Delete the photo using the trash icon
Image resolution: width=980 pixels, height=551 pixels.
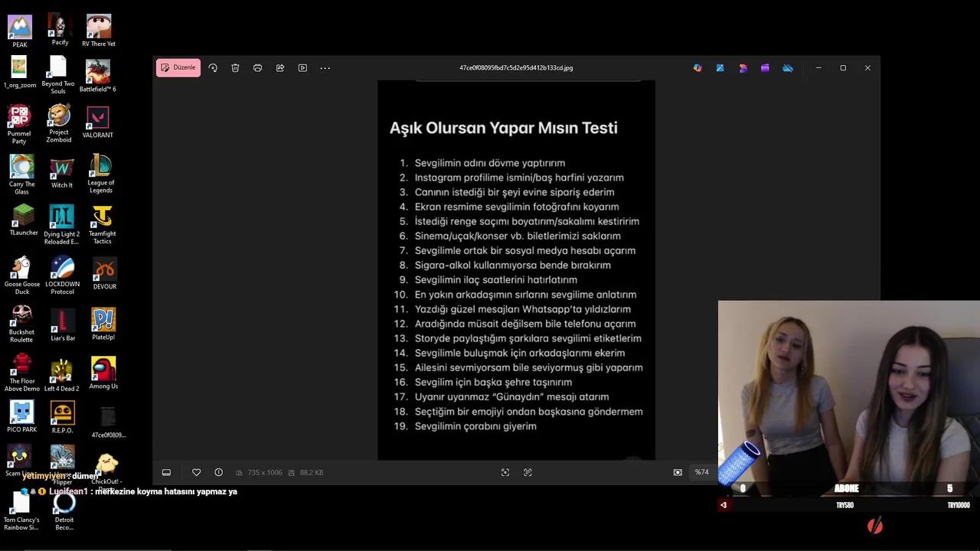pyautogui.click(x=235, y=68)
